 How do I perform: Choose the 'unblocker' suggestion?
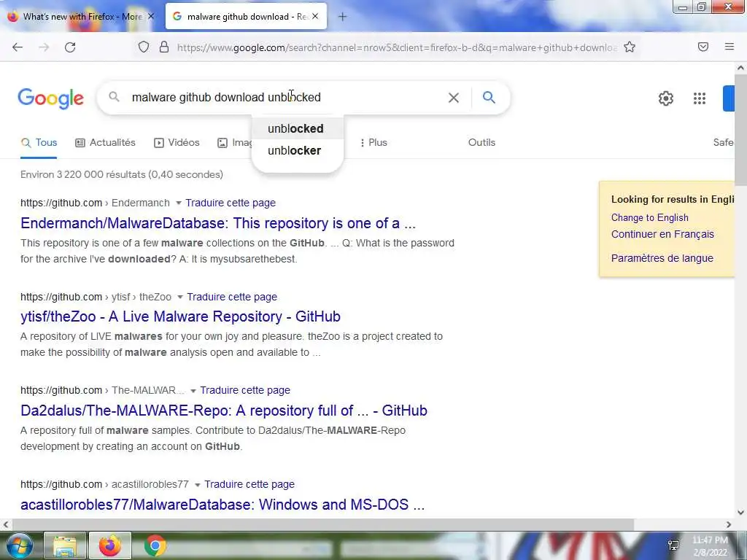[x=298, y=150]
